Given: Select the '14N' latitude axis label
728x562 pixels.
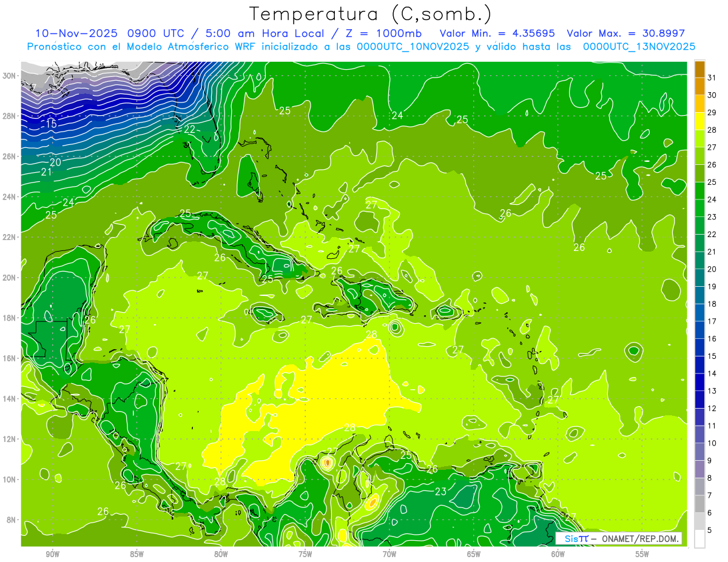Looking at the screenshot, I should tap(8, 398).
